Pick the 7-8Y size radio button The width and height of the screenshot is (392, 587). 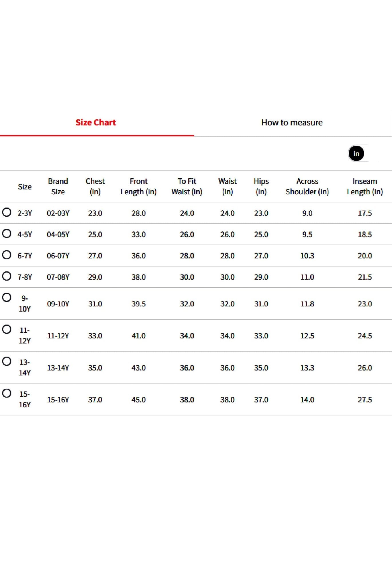[x=7, y=276]
